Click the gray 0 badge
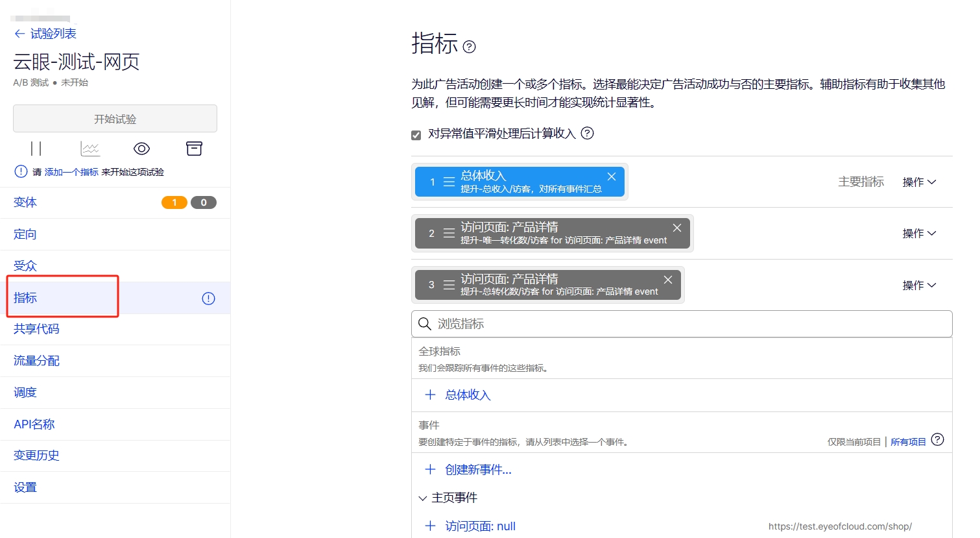980x538 pixels. [204, 202]
